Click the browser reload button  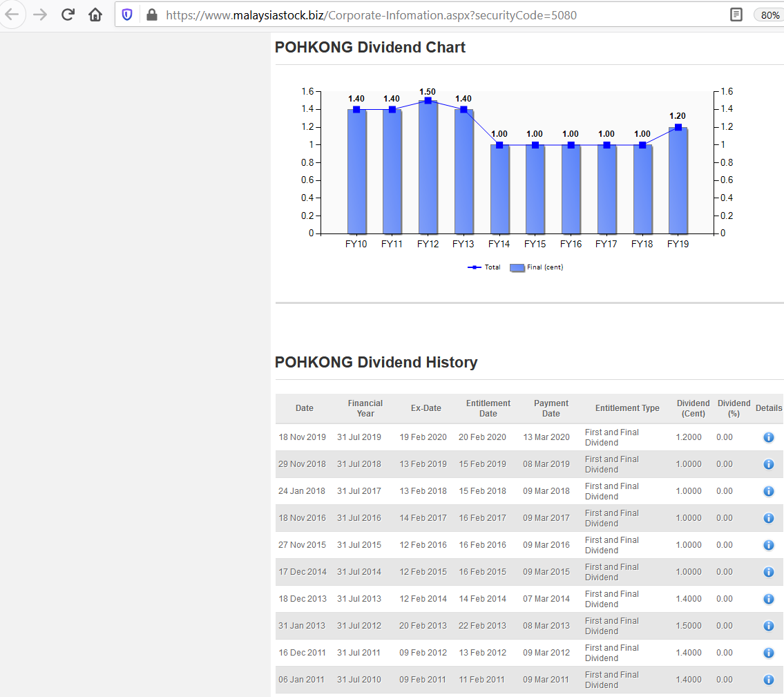(x=68, y=15)
